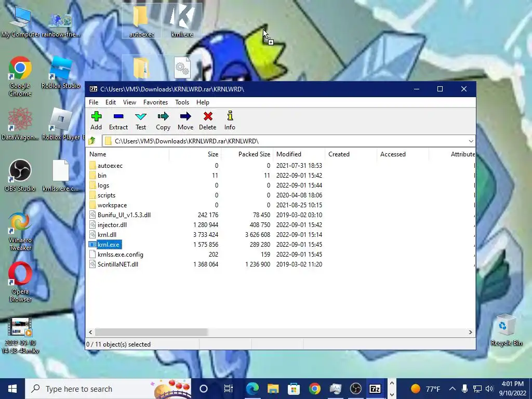Click the 7-Zip taskbar button
Screen dimensions: 532x399
click(x=375, y=389)
